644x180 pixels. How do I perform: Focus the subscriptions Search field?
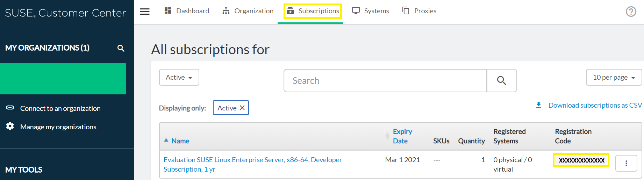[385, 81]
